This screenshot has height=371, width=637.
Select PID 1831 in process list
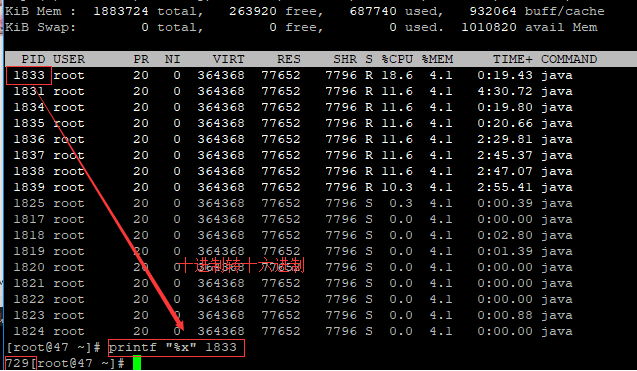[x=29, y=91]
